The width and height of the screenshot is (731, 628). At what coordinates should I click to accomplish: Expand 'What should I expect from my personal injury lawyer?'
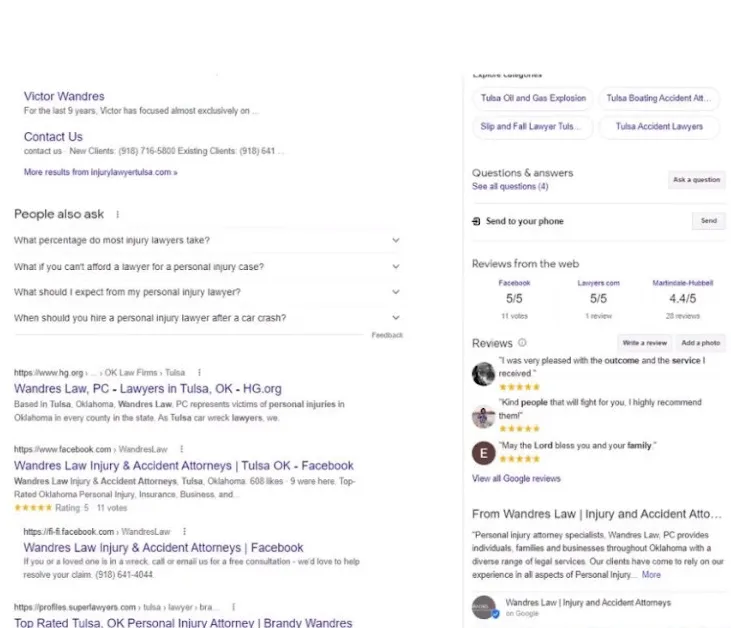[x=208, y=292]
